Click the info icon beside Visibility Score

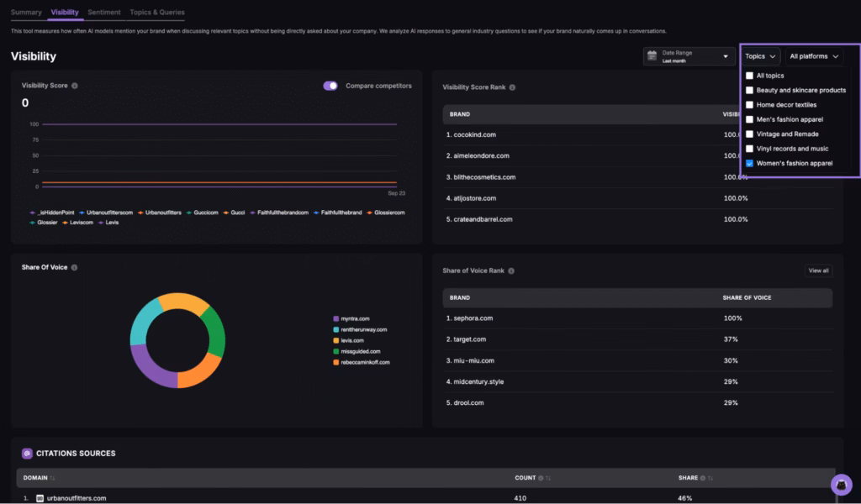[x=75, y=86]
